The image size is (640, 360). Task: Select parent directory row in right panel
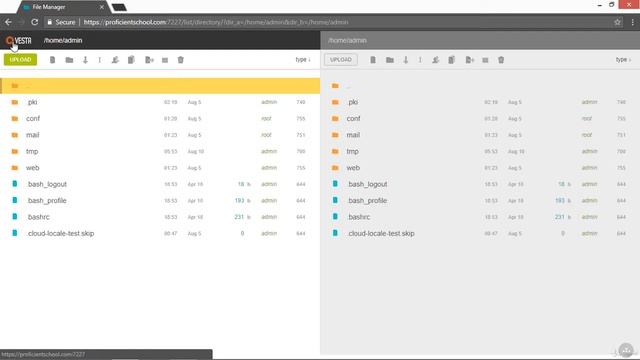[x=480, y=86]
